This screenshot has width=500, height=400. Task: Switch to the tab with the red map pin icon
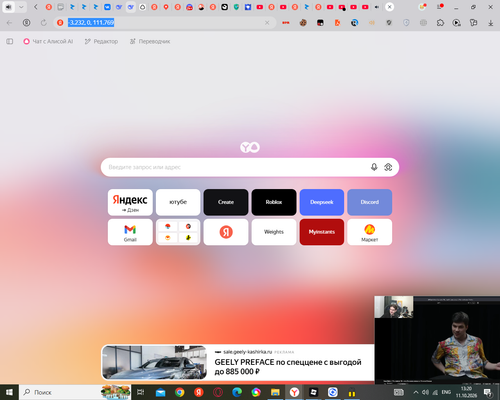tap(166, 7)
